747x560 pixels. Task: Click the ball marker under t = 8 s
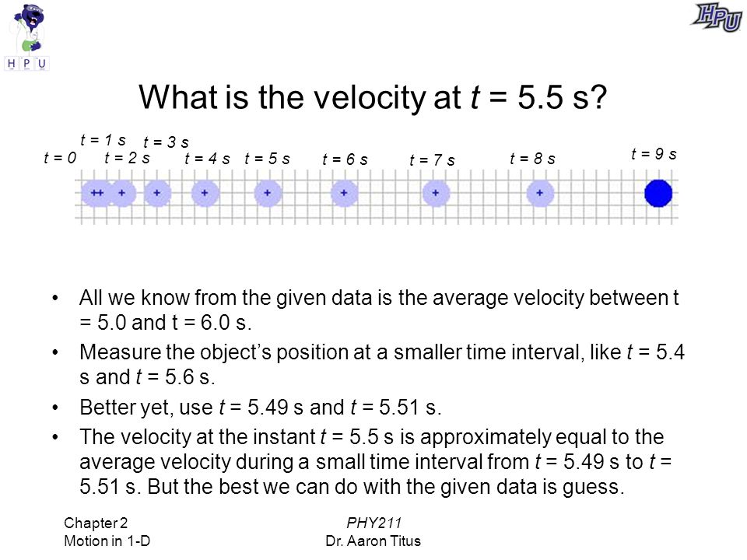pos(540,194)
